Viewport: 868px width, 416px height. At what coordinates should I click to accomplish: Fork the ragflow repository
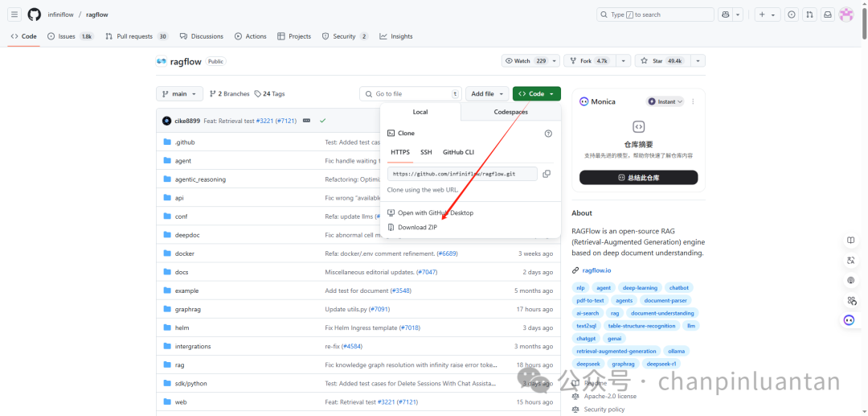pyautogui.click(x=590, y=61)
